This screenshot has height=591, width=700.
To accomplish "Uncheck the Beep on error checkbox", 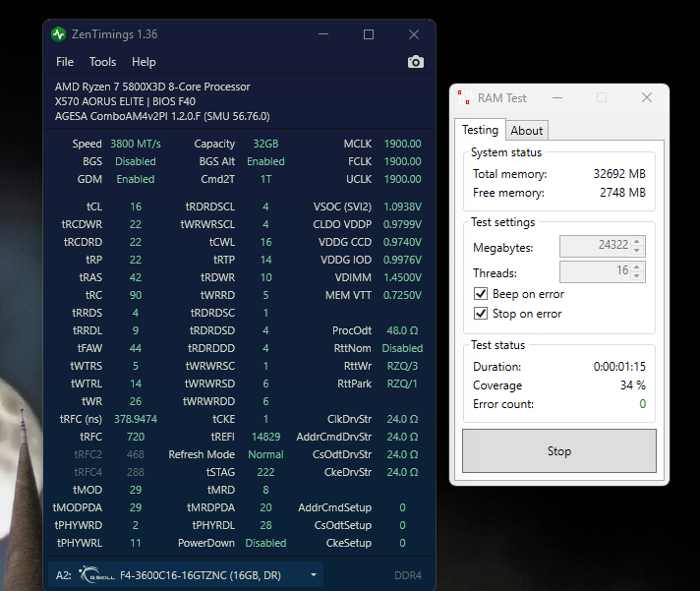I will coord(481,294).
